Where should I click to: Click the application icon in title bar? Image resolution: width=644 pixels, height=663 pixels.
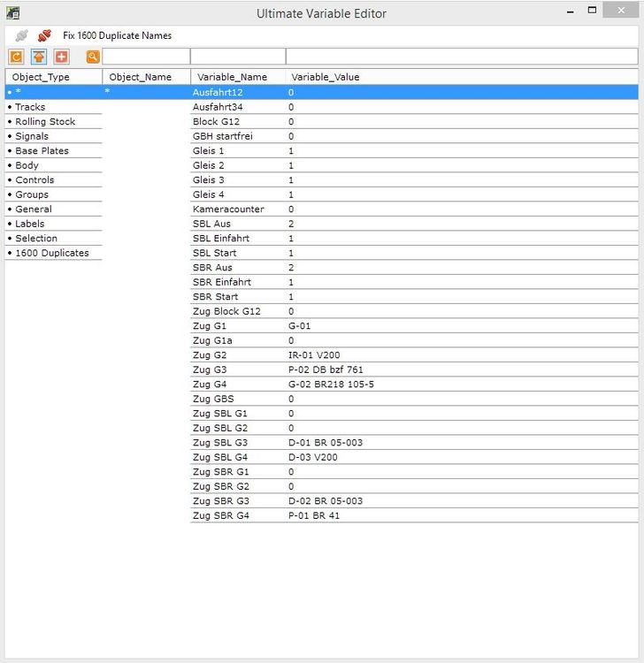tap(12, 12)
